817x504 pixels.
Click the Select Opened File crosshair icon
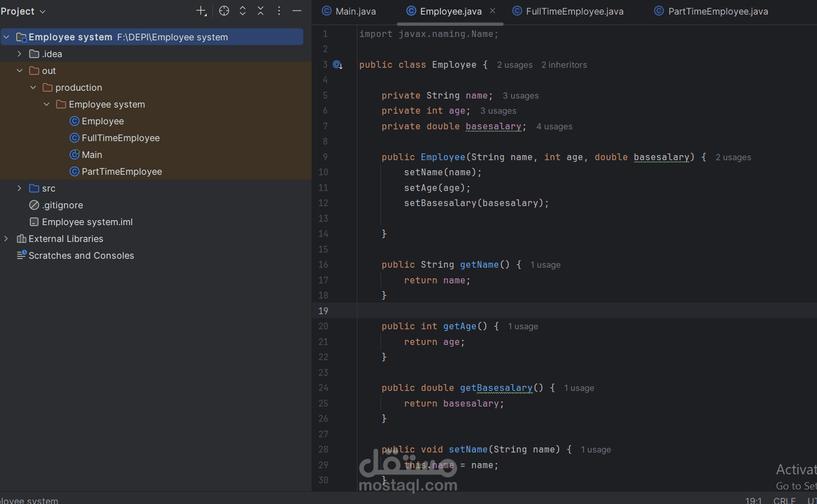click(224, 11)
